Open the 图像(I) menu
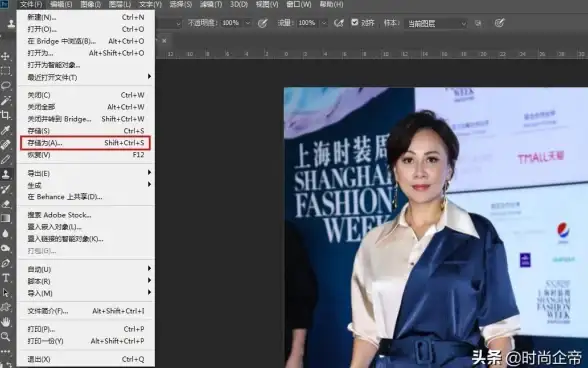Screen dimensions: 588x368 coord(91,5)
